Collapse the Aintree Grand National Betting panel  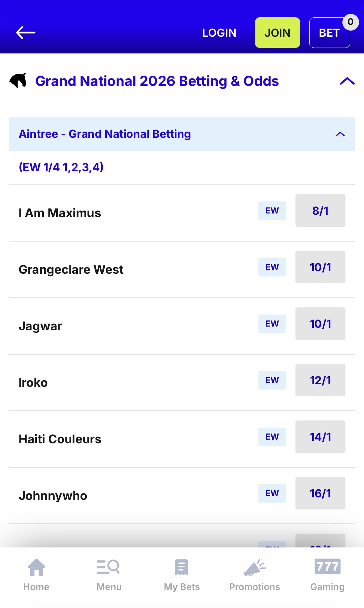[x=340, y=134]
